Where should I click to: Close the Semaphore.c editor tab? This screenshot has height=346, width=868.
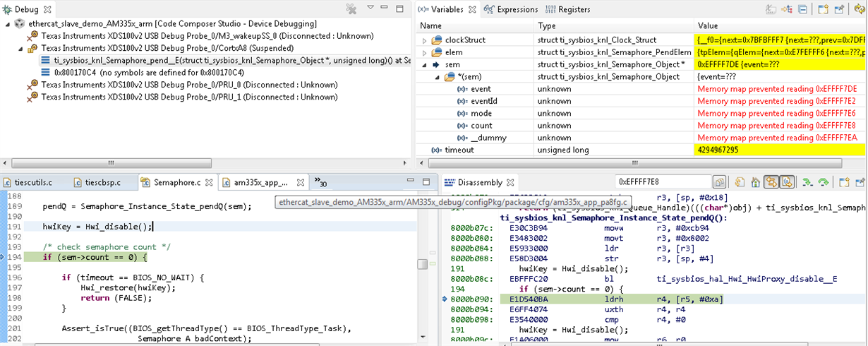[x=210, y=182]
